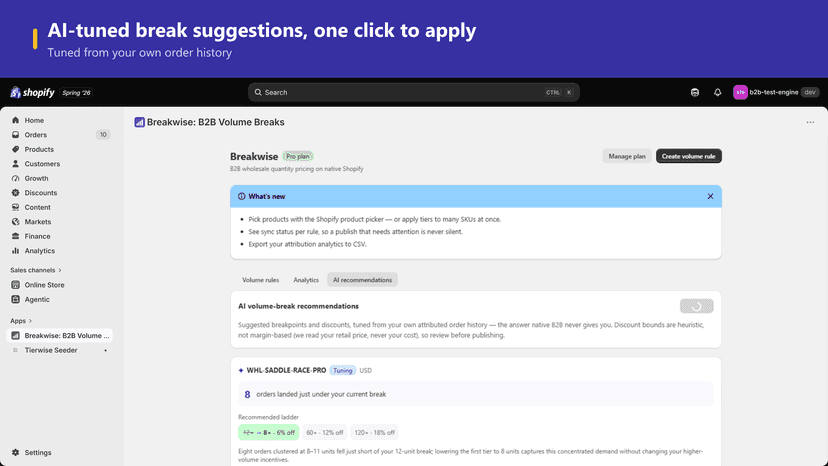Select the 8+ 6% off tier chip
828x466 pixels.
(x=269, y=432)
